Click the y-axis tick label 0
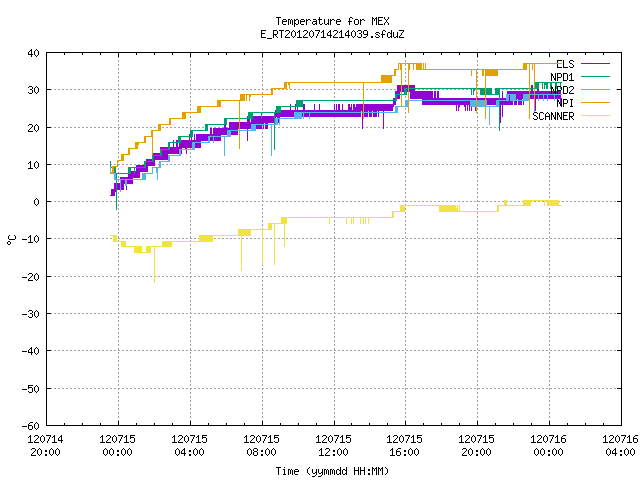The image size is (640, 480). click(37, 202)
